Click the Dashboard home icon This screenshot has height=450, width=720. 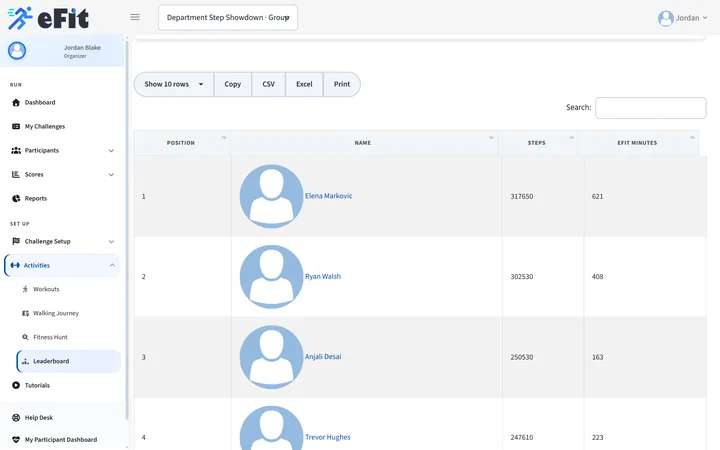point(16,102)
